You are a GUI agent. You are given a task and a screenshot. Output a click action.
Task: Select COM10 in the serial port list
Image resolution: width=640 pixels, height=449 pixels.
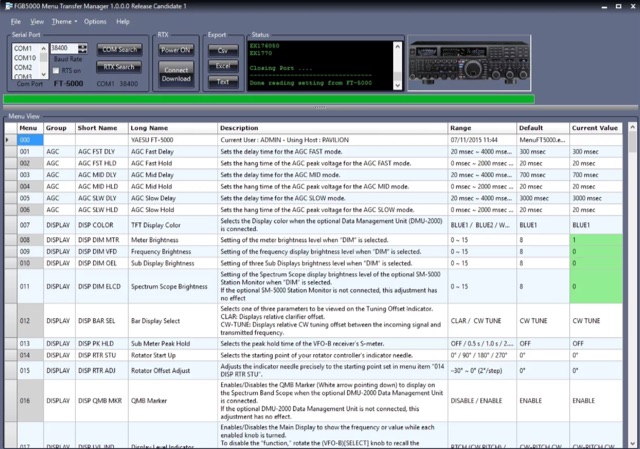[24, 57]
